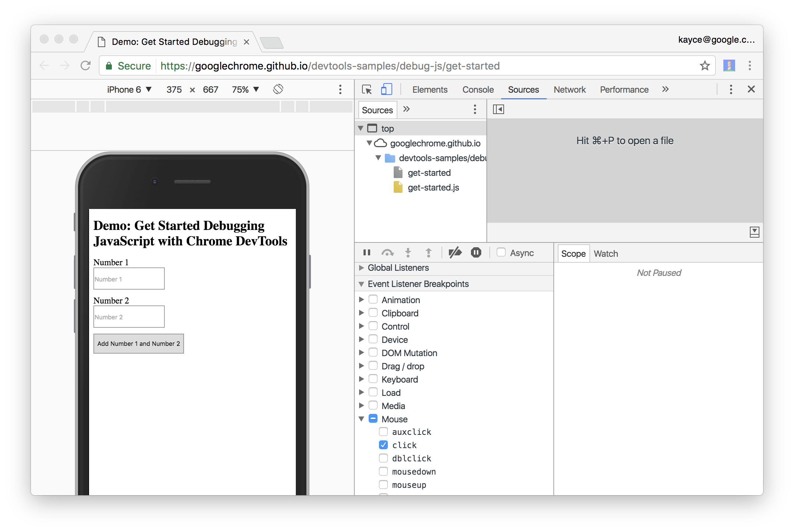794x532 pixels.
Task: Click the Number 1 input field
Action: click(129, 279)
